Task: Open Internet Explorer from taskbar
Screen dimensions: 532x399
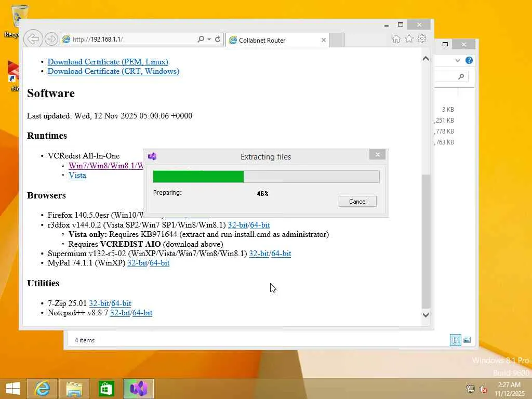Action: (42, 389)
